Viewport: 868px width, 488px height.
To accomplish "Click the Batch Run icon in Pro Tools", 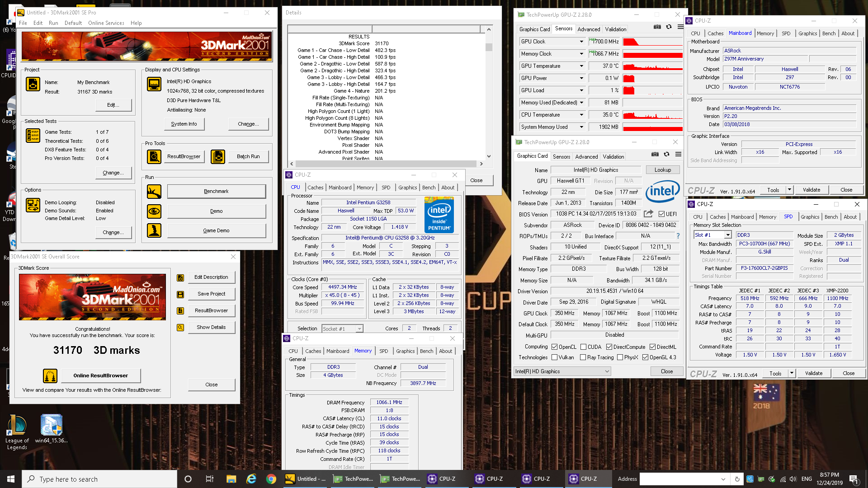I will [x=218, y=157].
